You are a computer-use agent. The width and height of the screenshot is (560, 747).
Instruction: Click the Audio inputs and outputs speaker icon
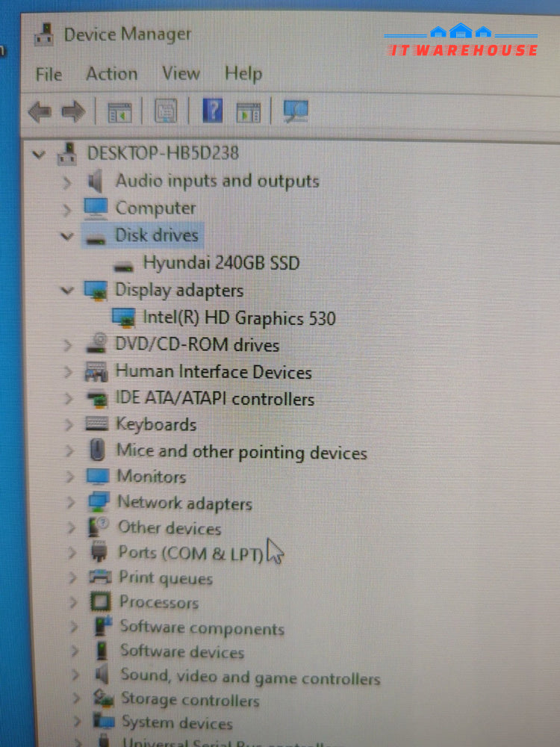coord(96,181)
